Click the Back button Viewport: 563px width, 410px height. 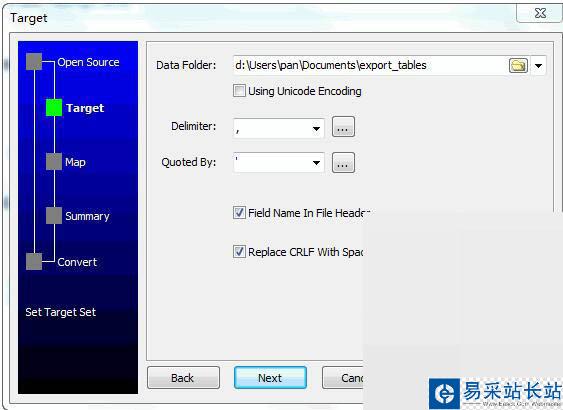pos(183,378)
